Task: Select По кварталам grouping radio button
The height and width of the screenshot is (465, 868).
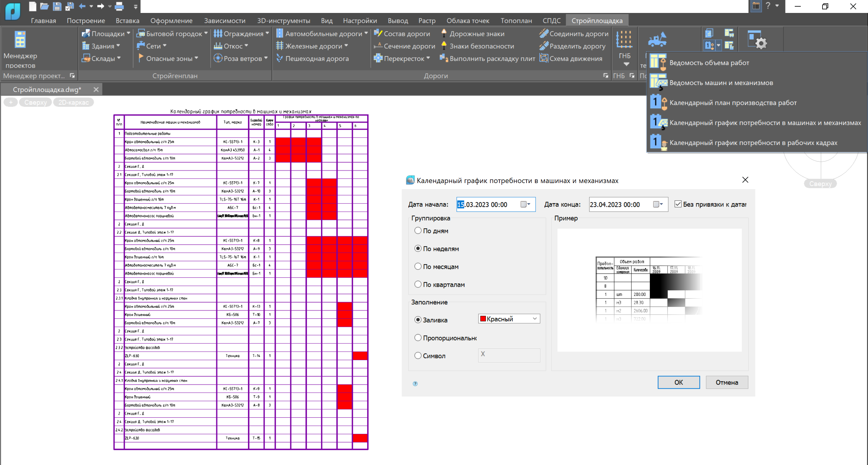Action: point(418,283)
